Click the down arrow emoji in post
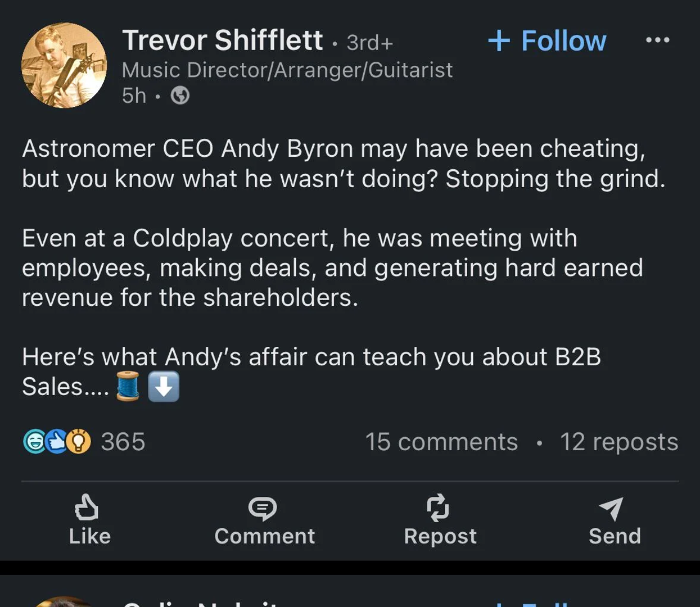Screen dimensions: 700x607 (x=164, y=387)
